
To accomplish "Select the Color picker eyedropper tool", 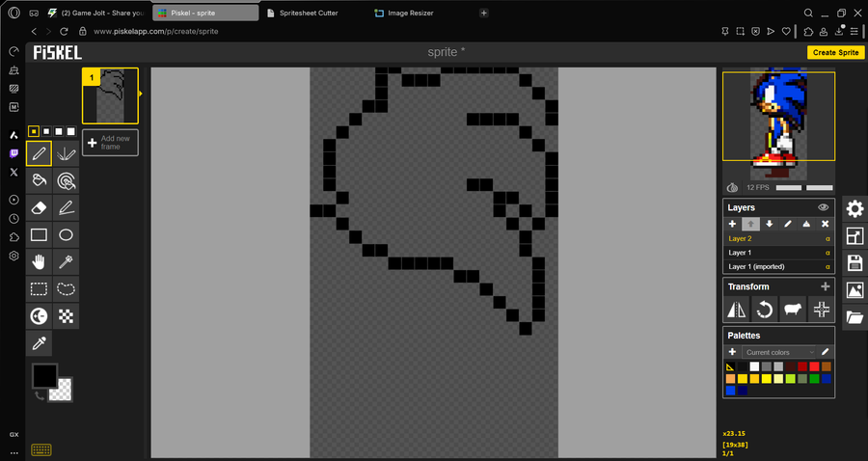I will [x=39, y=343].
